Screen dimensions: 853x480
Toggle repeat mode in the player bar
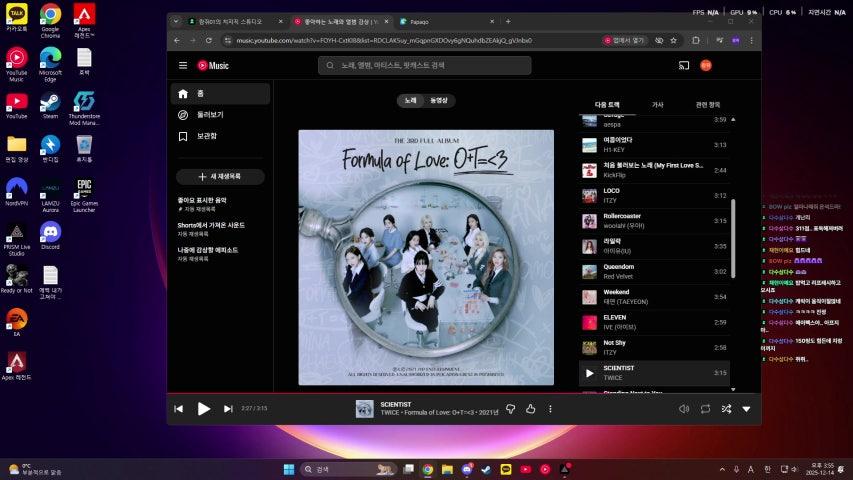(x=705, y=409)
